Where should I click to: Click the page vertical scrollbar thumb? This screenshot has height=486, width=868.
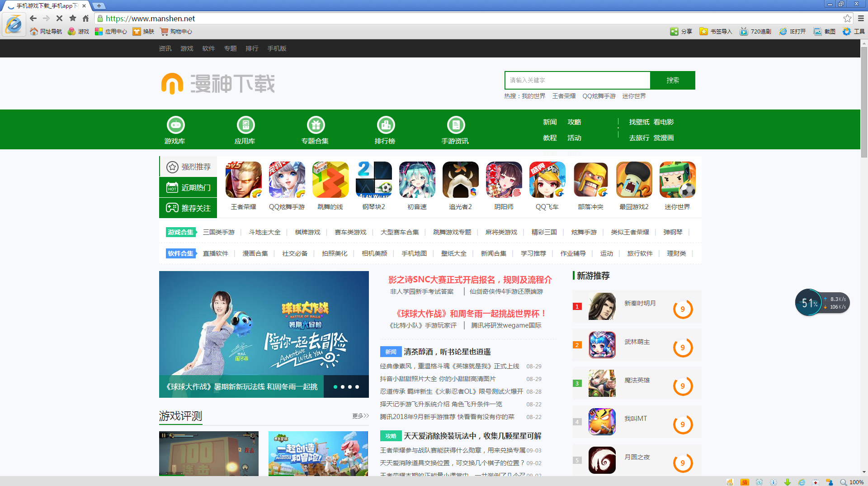point(864,102)
